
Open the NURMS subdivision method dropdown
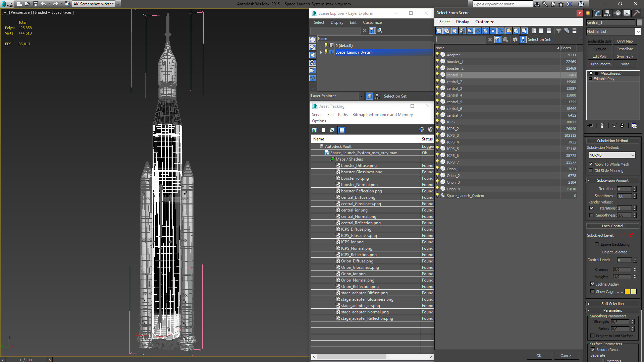click(x=612, y=155)
